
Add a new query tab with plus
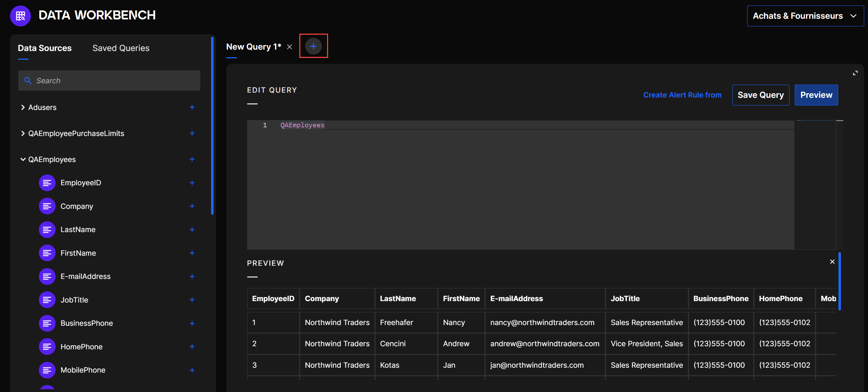click(313, 46)
